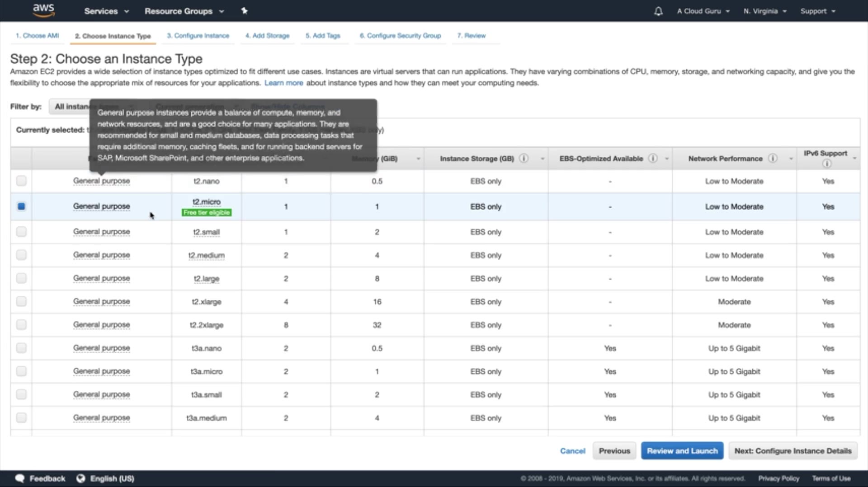Click the EBS-Optimized Available info icon

coord(653,159)
